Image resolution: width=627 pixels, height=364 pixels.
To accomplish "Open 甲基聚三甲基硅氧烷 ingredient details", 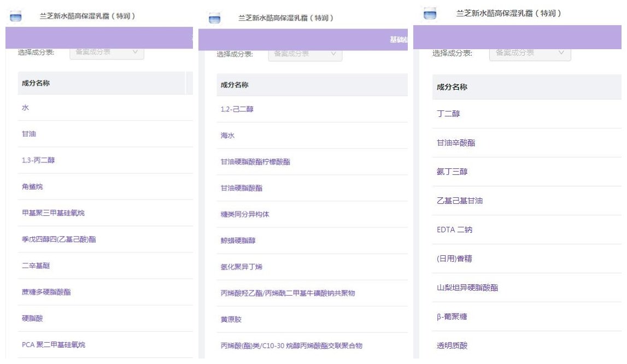I will point(53,213).
